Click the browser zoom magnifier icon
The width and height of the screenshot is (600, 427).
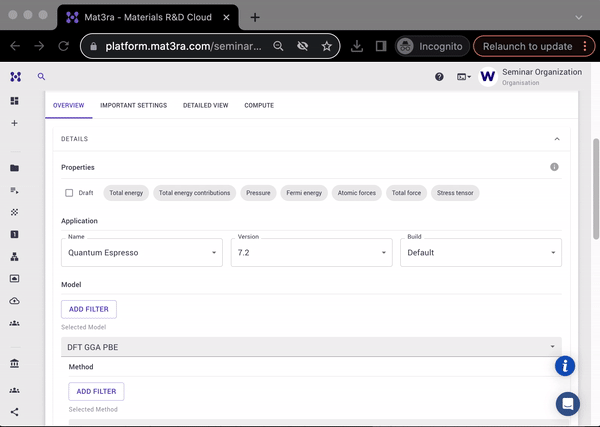278,46
